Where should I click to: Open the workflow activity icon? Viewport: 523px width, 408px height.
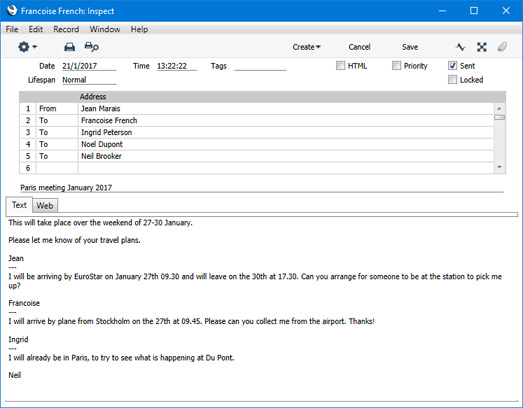[461, 47]
